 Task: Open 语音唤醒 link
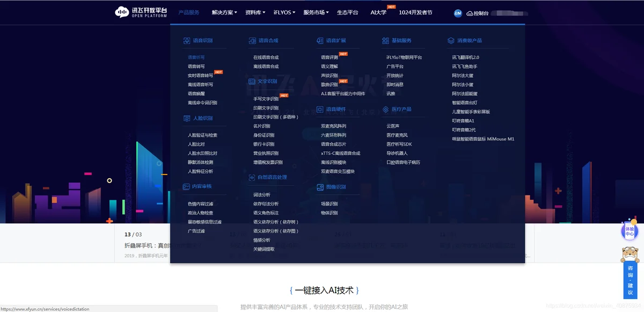click(196, 93)
